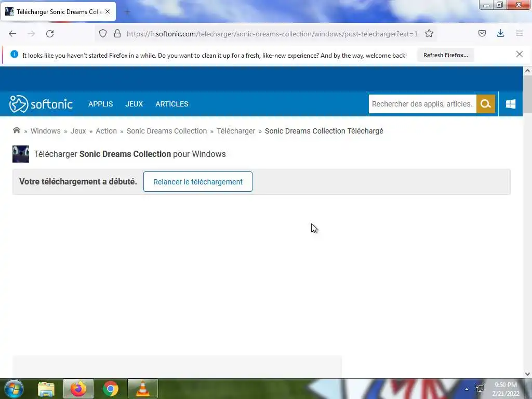This screenshot has height=399, width=532.
Task: Open the Firefox downloads arrow panel
Action: pos(500,33)
